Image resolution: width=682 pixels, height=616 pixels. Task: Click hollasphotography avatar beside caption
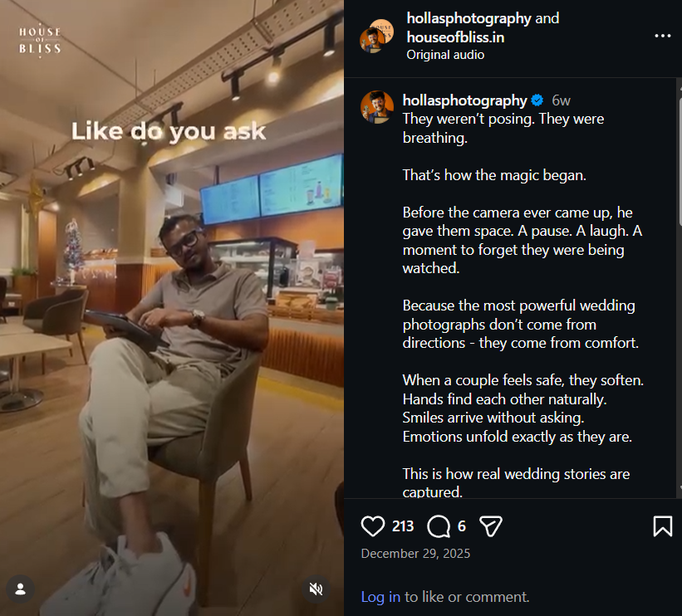[x=376, y=107]
